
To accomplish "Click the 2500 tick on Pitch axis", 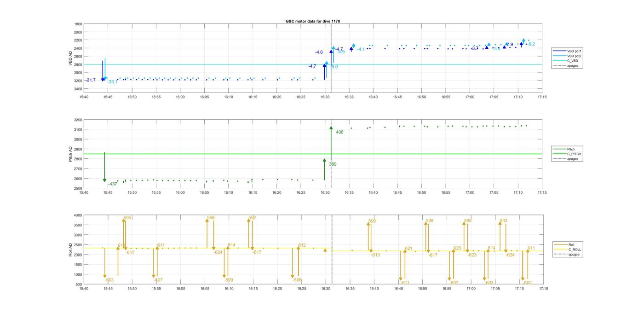I will 78,189.
